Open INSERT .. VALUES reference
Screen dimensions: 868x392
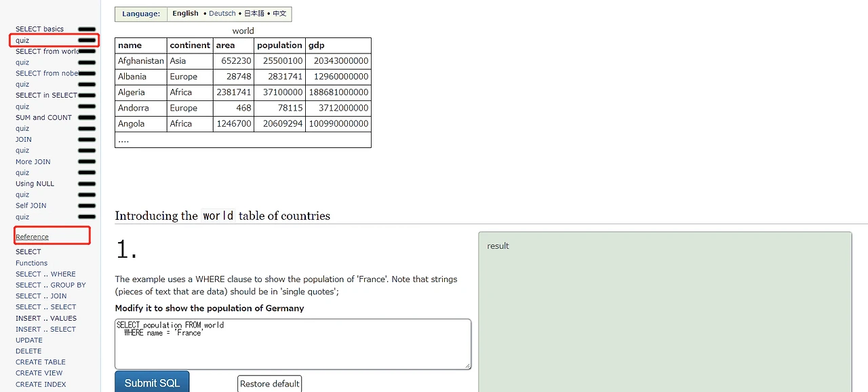pos(46,318)
